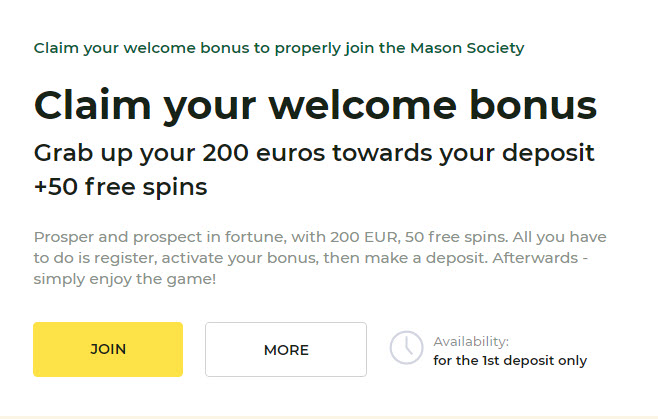Click the yellow JOIN button
The image size is (658, 419).
tap(108, 349)
